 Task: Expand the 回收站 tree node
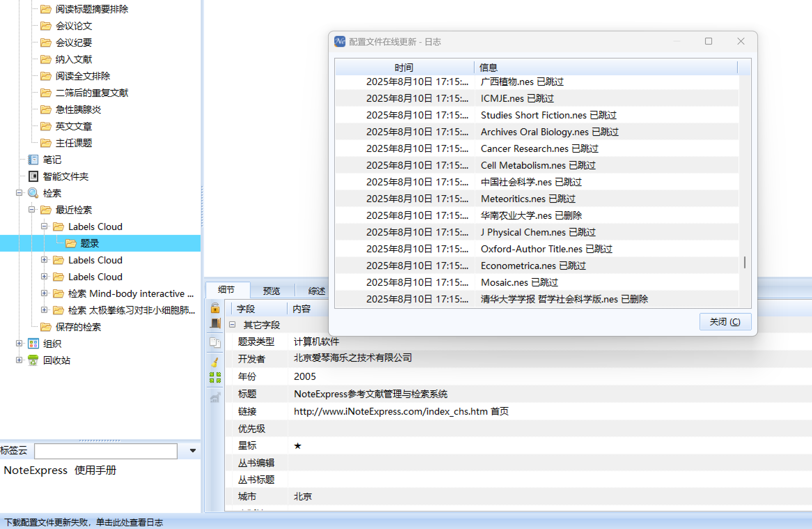pyautogui.click(x=19, y=360)
